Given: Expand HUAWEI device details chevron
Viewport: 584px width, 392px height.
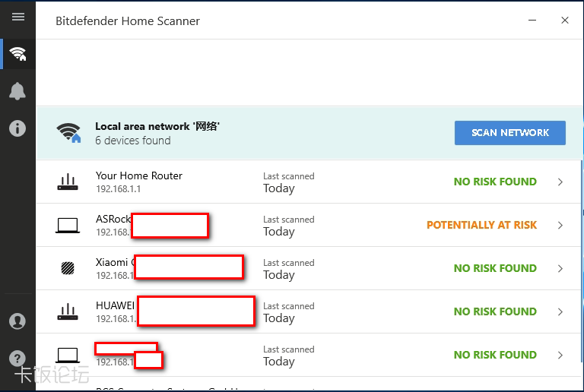Looking at the screenshot, I should tap(560, 311).
